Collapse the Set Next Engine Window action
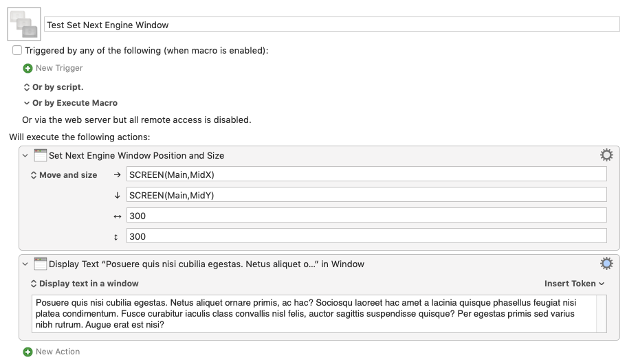Screen dimensions: 627x364 tap(26, 155)
